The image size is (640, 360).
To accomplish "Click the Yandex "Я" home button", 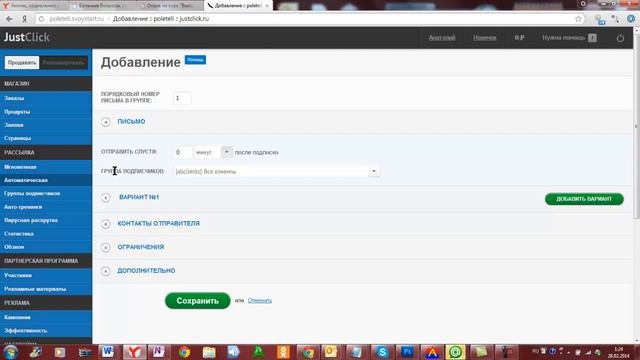I will [x=24, y=19].
